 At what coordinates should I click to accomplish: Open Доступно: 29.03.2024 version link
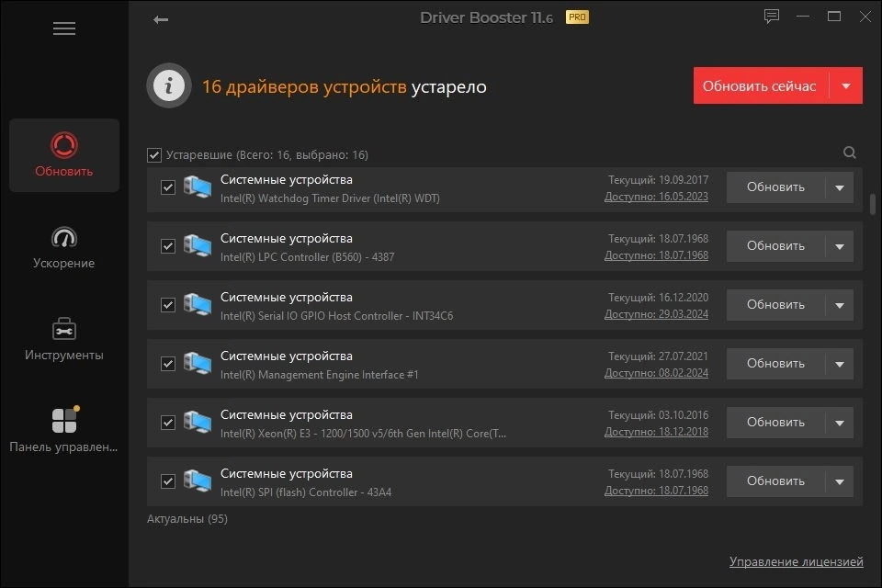pos(656,314)
